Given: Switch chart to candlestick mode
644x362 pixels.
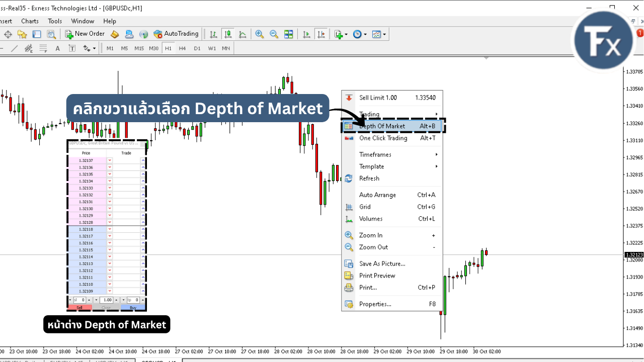Looking at the screenshot, I should pyautogui.click(x=228, y=34).
